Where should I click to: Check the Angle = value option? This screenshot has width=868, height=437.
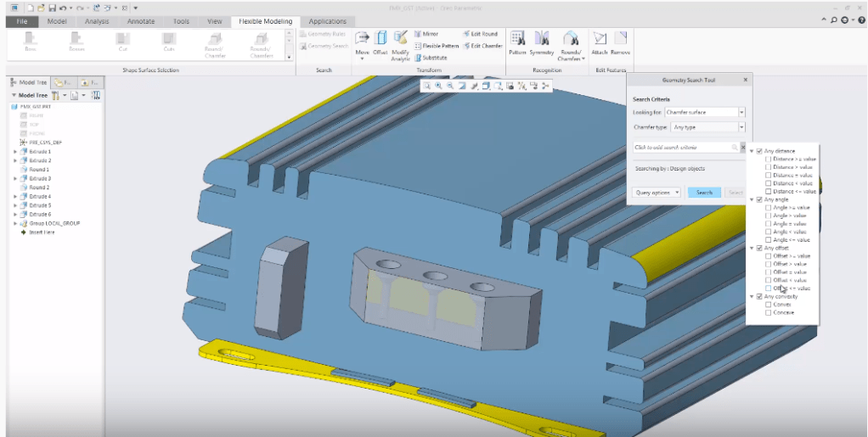(x=769, y=223)
